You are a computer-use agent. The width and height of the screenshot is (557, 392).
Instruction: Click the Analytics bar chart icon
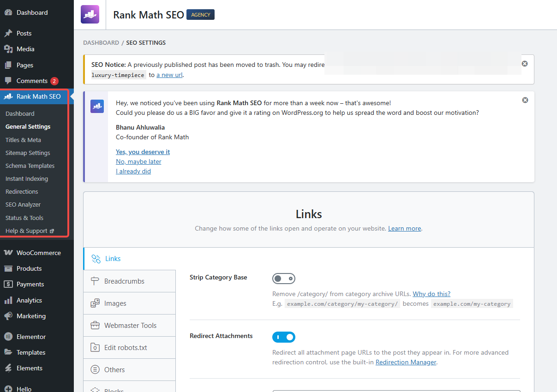coord(8,300)
